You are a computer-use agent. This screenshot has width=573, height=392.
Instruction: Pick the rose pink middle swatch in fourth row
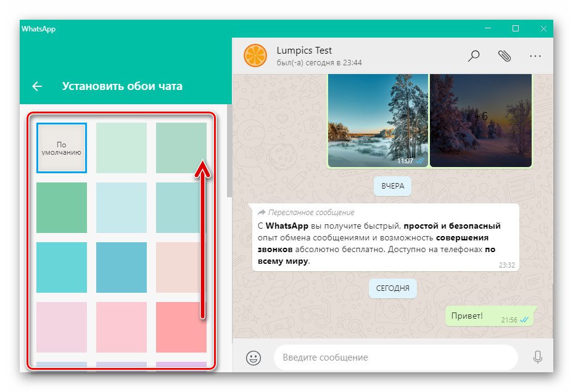pos(122,327)
